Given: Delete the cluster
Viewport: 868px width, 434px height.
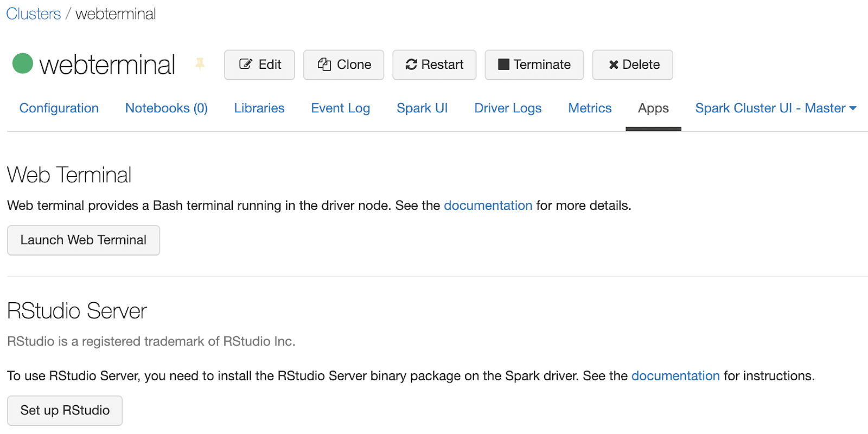Looking at the screenshot, I should (x=632, y=65).
